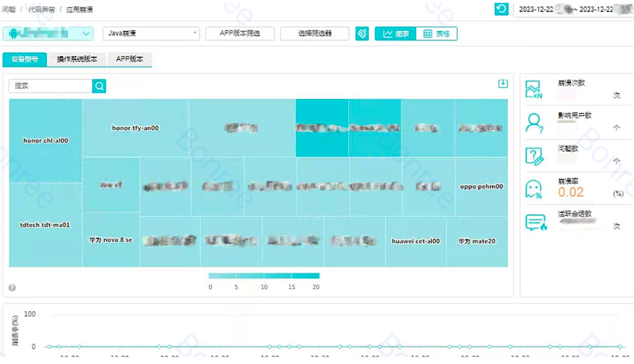
Task: Open the Java崩溃 crash type dropdown
Action: click(151, 33)
